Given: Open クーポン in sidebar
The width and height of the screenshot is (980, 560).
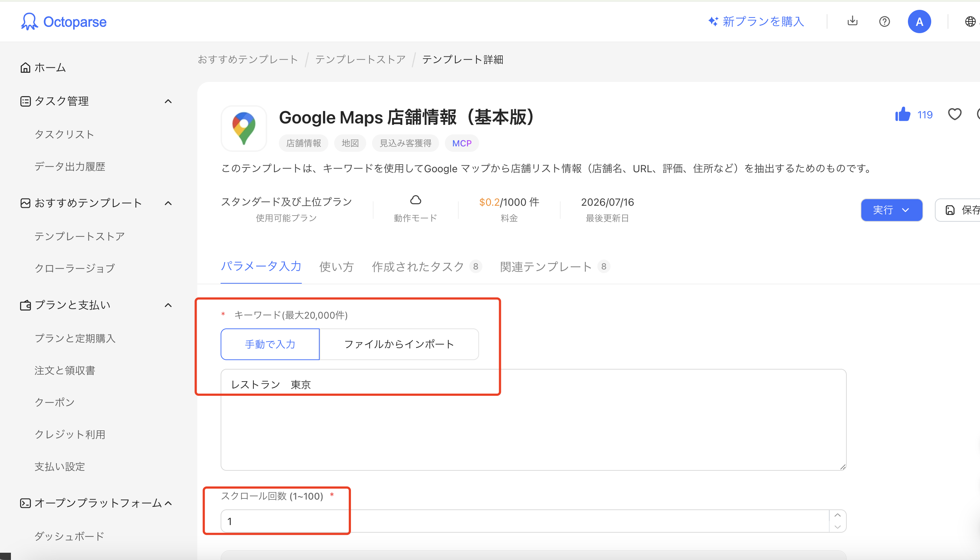Looking at the screenshot, I should point(55,402).
